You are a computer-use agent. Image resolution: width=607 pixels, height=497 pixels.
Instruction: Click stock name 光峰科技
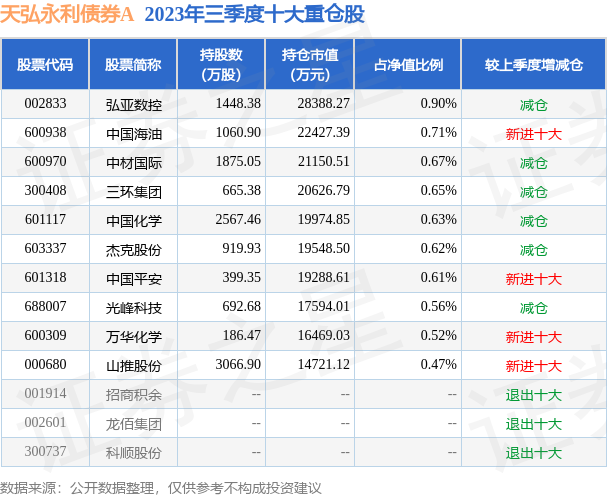134,308
